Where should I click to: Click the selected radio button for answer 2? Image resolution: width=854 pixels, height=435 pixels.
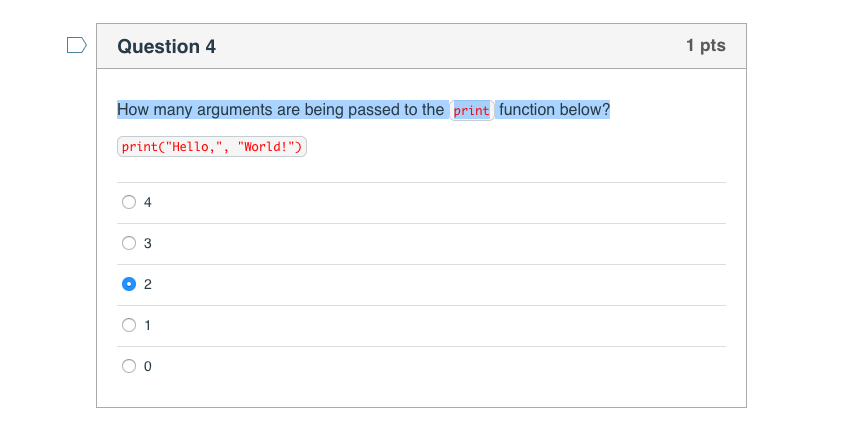(129, 284)
